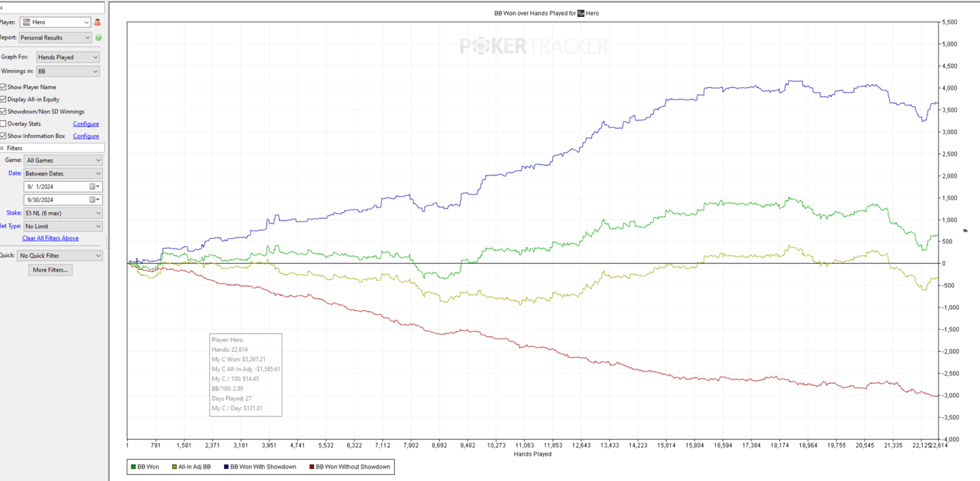Open the start date calendar picker icon
Screen dimensions: 980x481
click(x=93, y=186)
